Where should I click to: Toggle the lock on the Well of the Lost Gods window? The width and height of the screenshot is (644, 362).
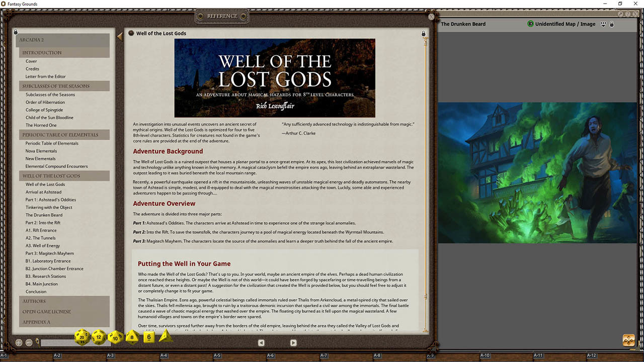point(423,33)
